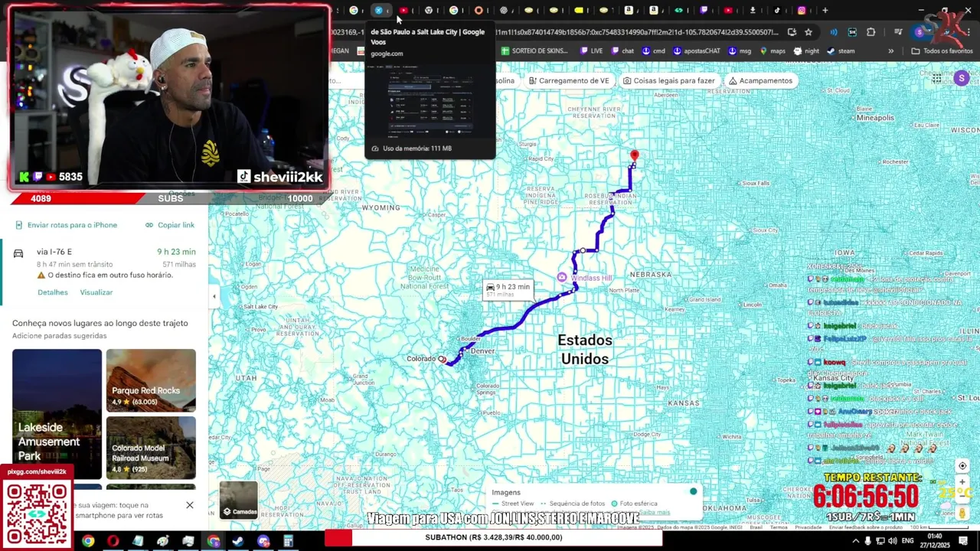Open the Google apps grid icon
Screen dimensions: 980x551
(937, 78)
